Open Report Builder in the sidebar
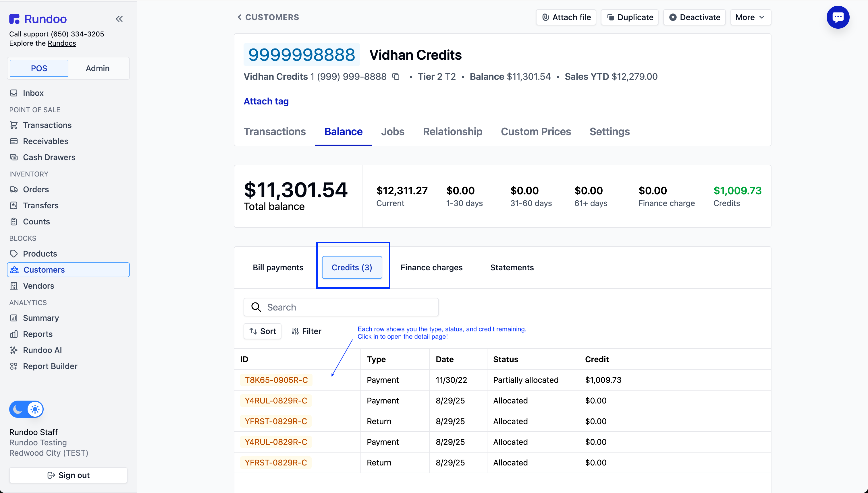Image resolution: width=868 pixels, height=493 pixels. coord(50,366)
